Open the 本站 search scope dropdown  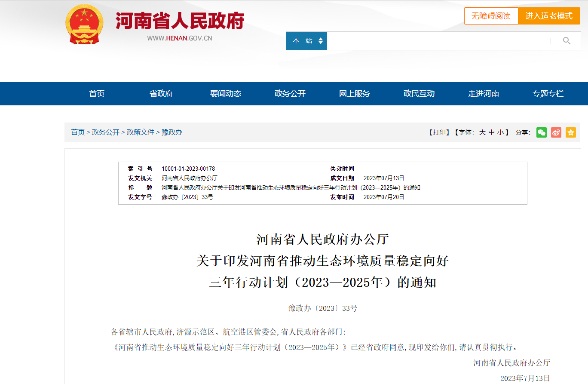point(307,41)
